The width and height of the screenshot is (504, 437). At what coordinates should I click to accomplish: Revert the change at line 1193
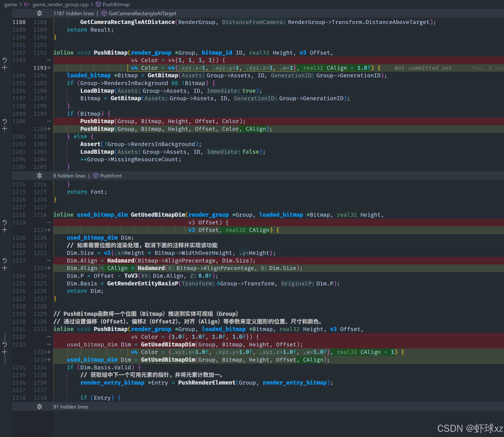point(5,60)
